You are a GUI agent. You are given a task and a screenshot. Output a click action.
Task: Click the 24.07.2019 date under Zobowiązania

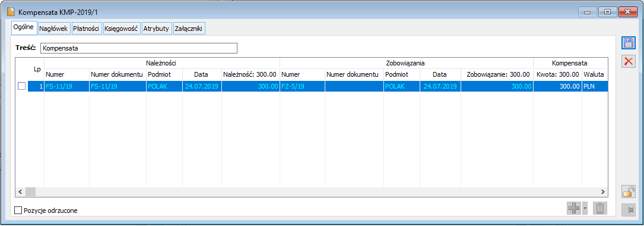[440, 86]
